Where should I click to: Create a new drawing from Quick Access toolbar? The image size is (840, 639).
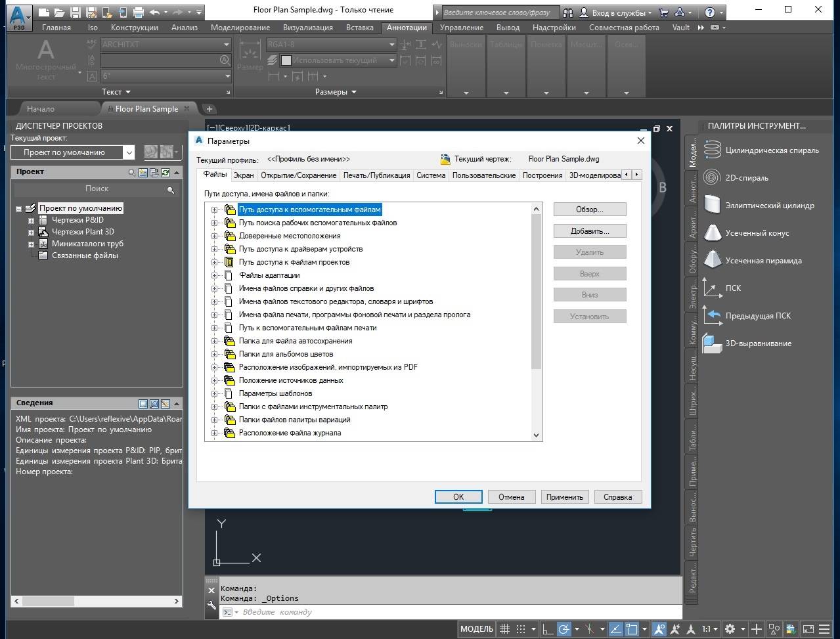43,12
